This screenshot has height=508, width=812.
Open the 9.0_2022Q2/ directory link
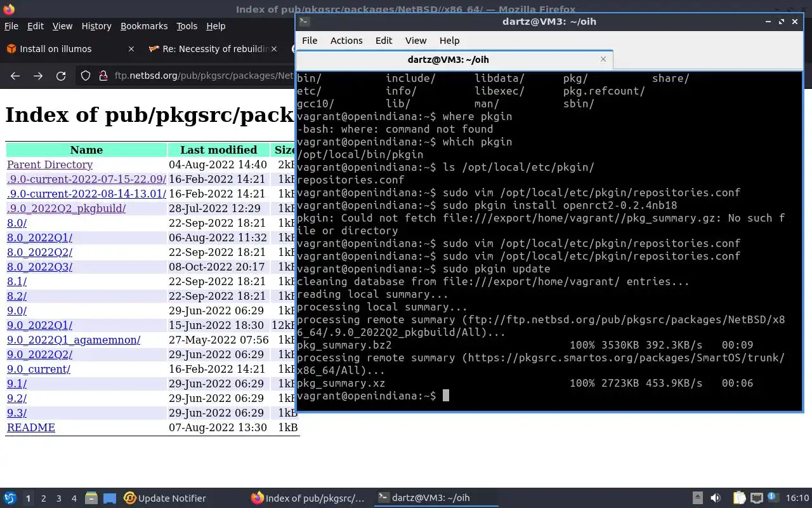39,354
